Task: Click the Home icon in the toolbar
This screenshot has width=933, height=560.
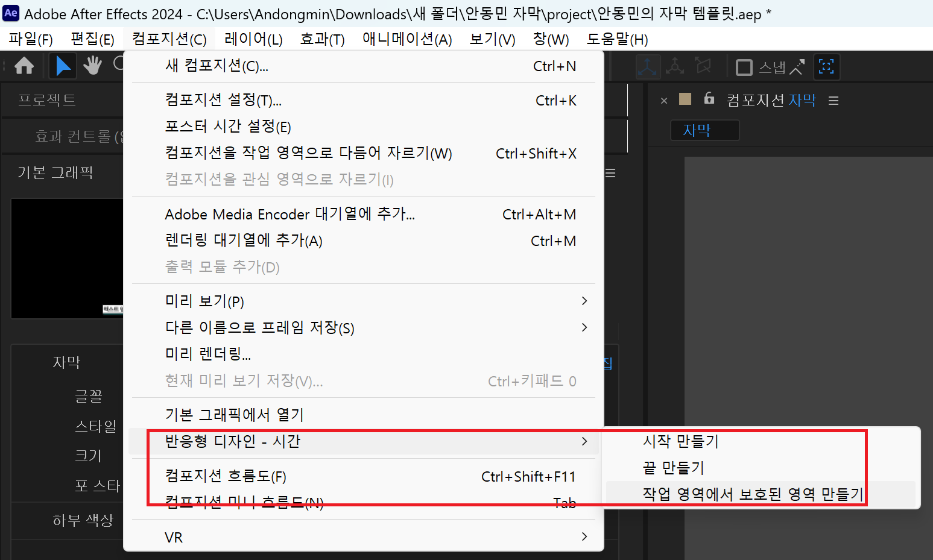Action: pos(24,66)
